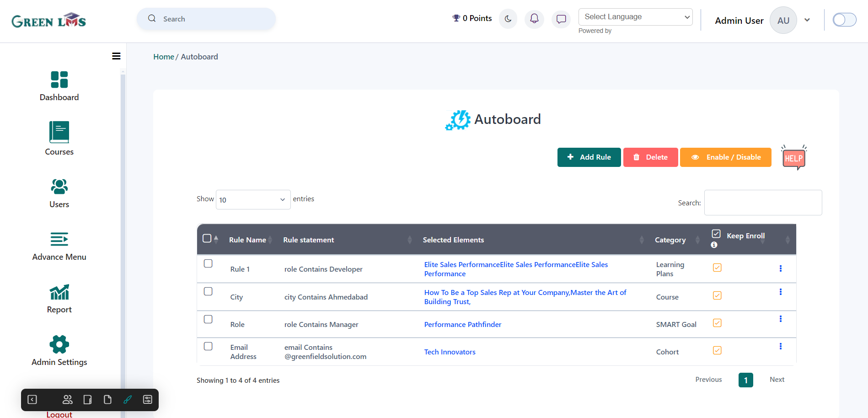Open the Report chart icon
The height and width of the screenshot is (418, 868).
[59, 292]
